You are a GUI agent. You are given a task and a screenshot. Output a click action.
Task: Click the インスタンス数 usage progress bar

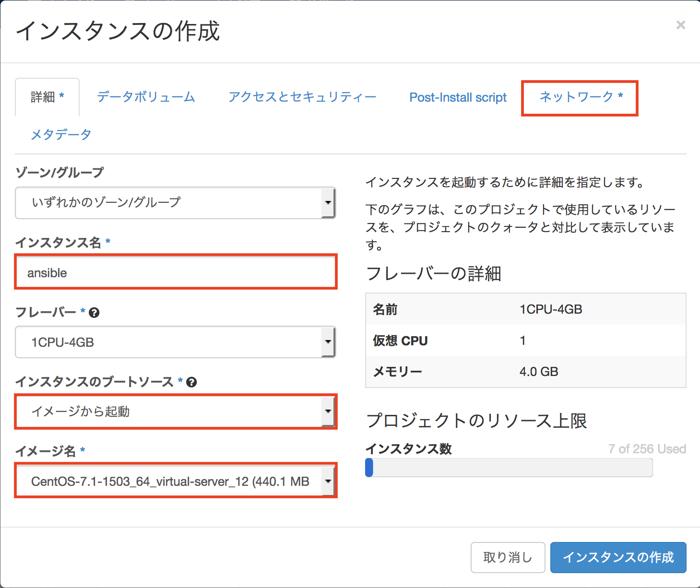(509, 468)
